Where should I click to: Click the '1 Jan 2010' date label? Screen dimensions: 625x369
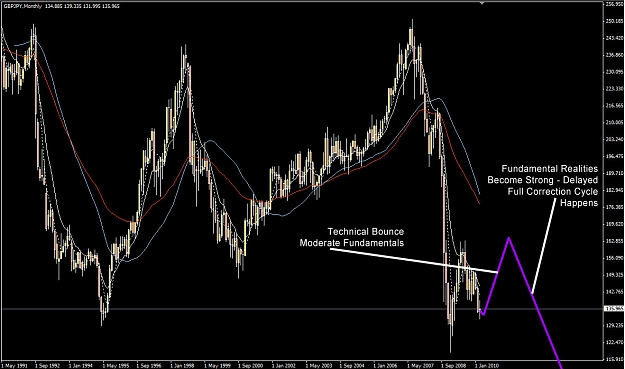488,365
